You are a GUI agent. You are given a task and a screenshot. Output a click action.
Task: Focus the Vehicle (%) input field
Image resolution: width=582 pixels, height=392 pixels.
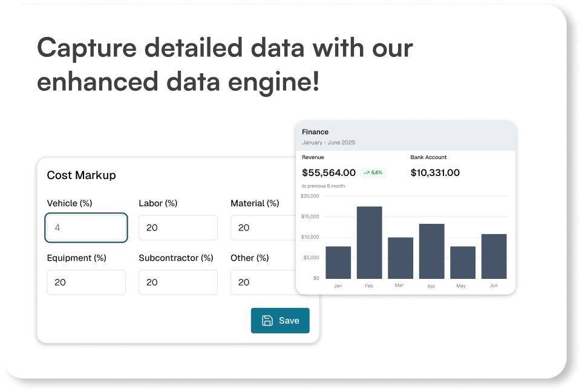[87, 228]
